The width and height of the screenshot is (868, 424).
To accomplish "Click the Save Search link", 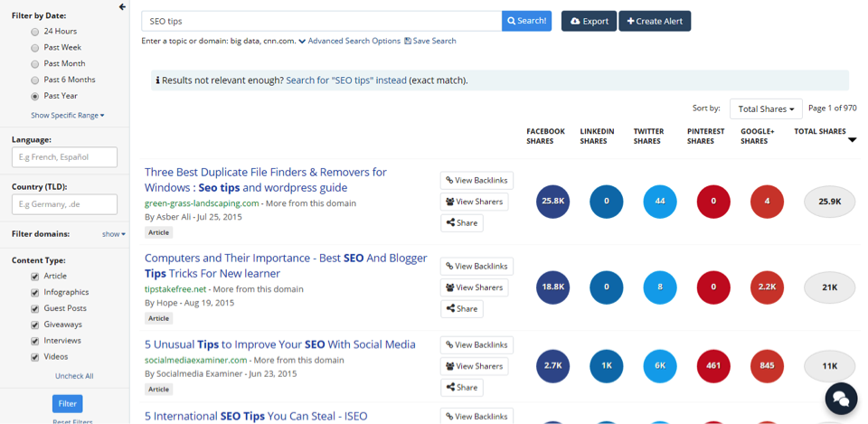I will [x=430, y=41].
